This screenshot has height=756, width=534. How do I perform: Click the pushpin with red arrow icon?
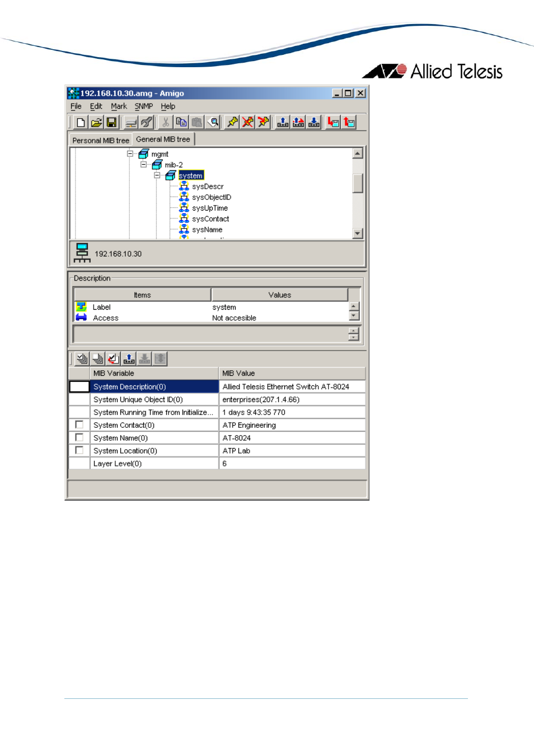[x=263, y=122]
